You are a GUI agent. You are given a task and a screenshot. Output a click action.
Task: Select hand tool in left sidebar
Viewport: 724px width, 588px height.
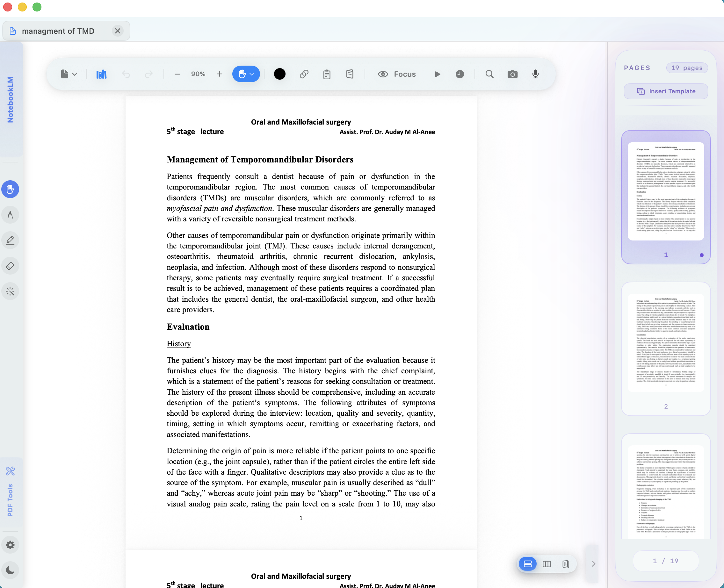[x=10, y=189]
